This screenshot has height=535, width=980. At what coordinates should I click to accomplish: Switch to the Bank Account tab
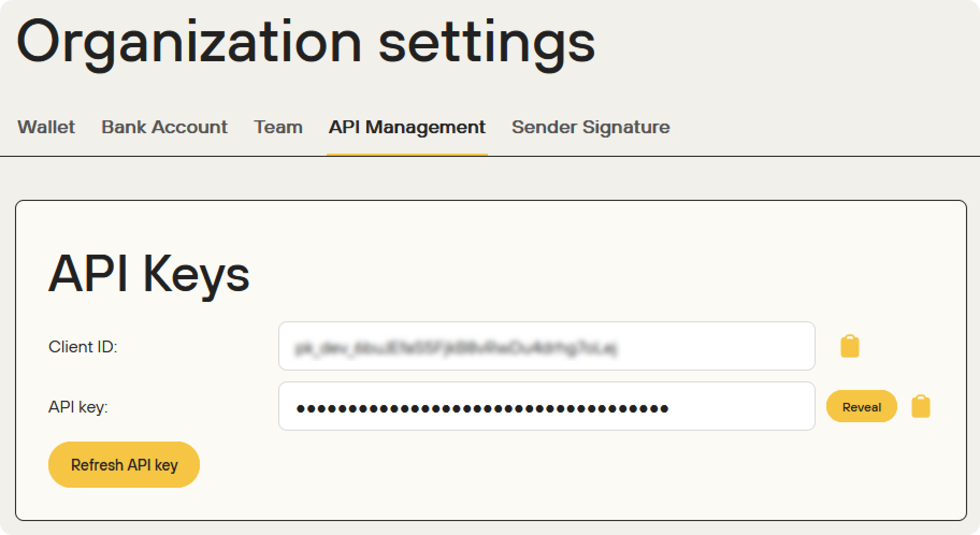164,127
